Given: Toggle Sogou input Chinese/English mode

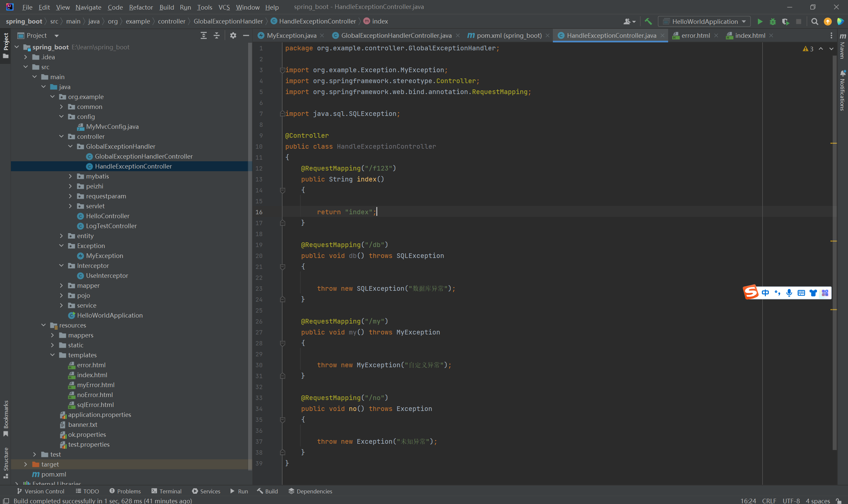Looking at the screenshot, I should [765, 293].
